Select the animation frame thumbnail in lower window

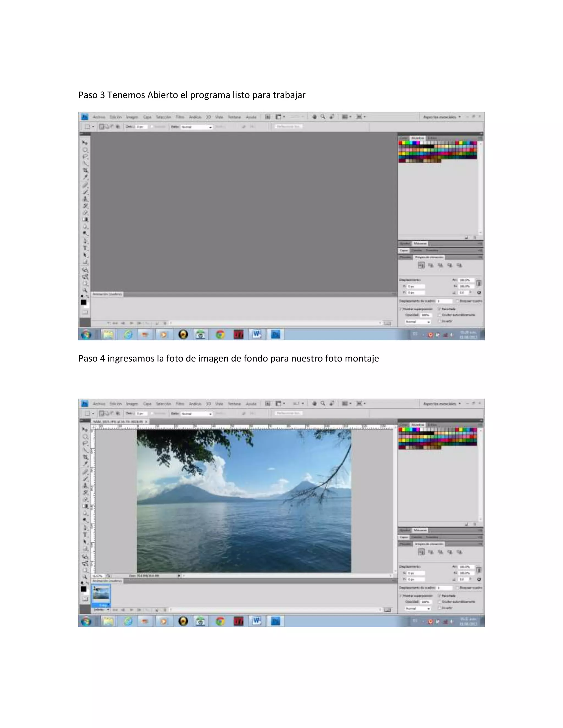(101, 594)
